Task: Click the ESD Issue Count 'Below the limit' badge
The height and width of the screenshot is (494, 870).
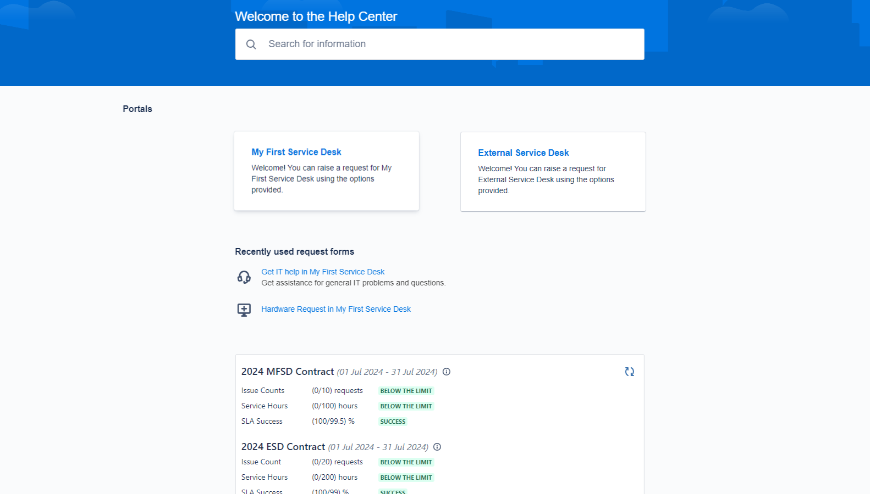Action: click(x=406, y=462)
